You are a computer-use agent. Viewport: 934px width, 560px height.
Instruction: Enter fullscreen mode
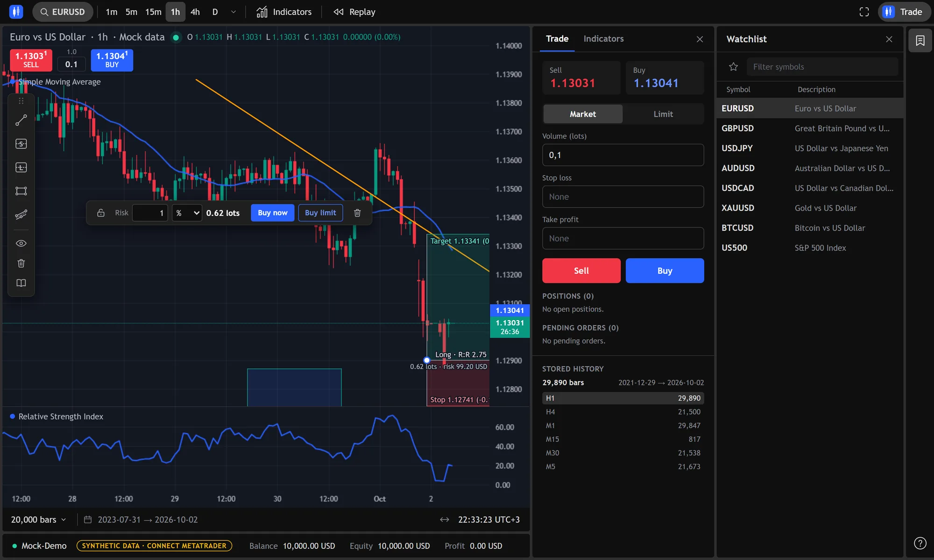(x=864, y=12)
